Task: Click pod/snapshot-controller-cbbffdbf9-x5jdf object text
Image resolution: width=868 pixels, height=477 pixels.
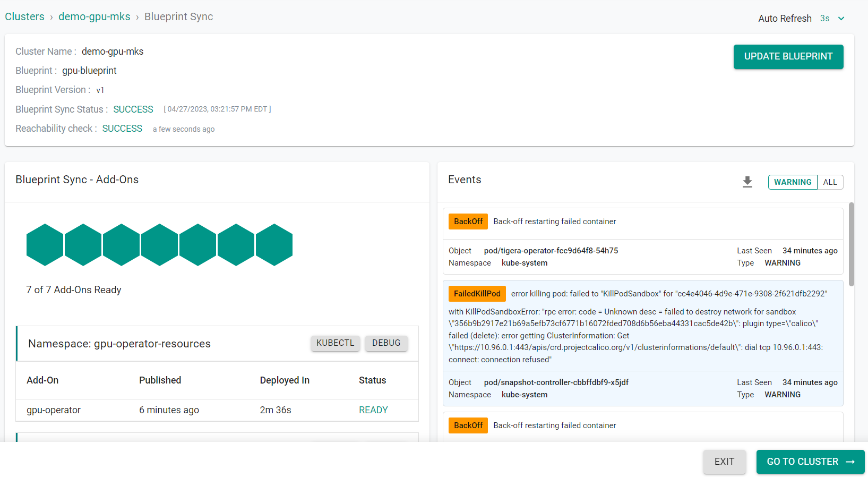Action: 556,382
